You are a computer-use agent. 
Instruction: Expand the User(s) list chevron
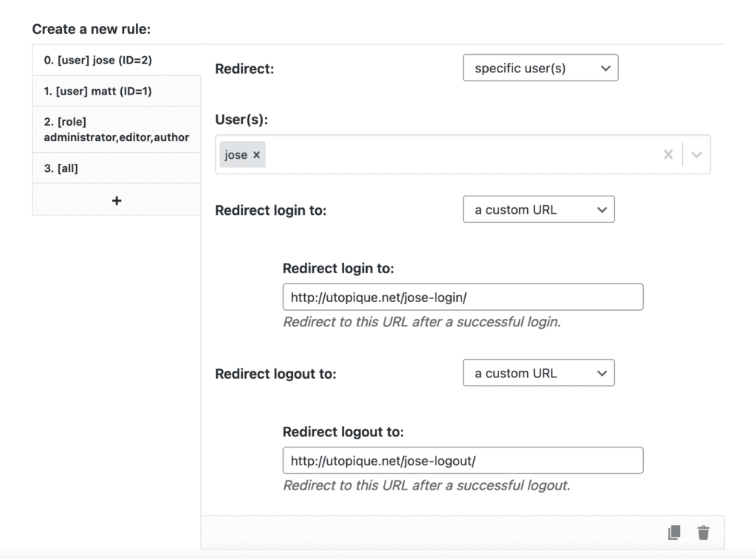pos(696,154)
